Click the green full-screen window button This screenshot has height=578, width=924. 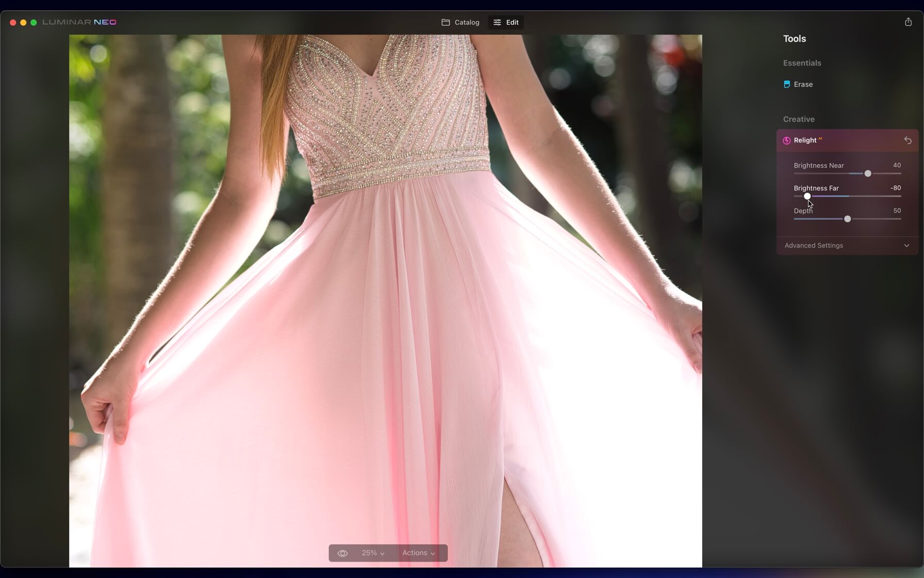34,22
